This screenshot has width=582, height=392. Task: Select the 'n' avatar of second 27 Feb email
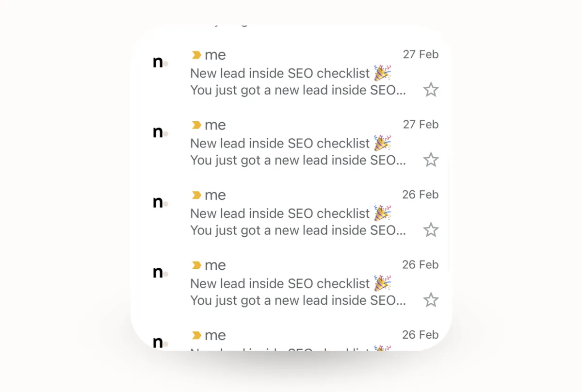[x=160, y=132]
